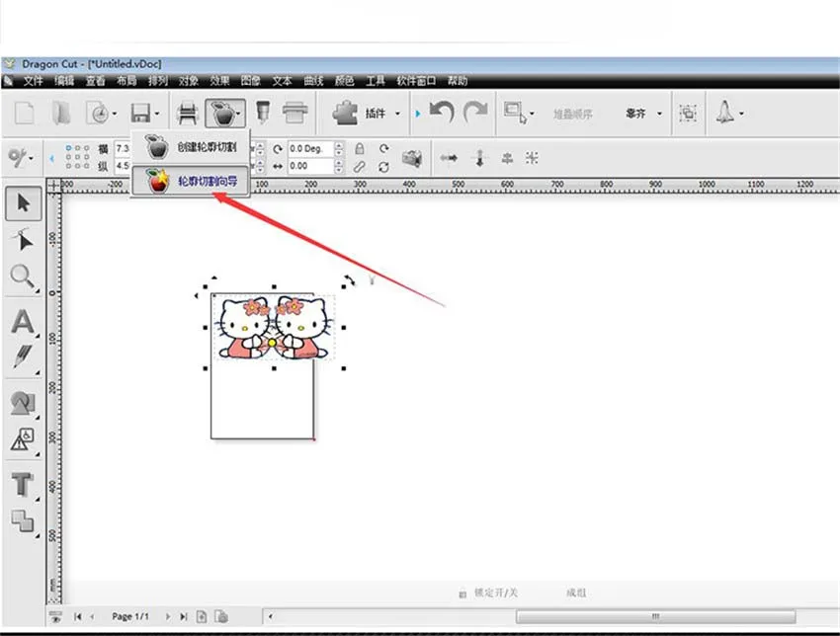The image size is (840, 636).
Task: Select the node edit tool
Action: (x=23, y=240)
